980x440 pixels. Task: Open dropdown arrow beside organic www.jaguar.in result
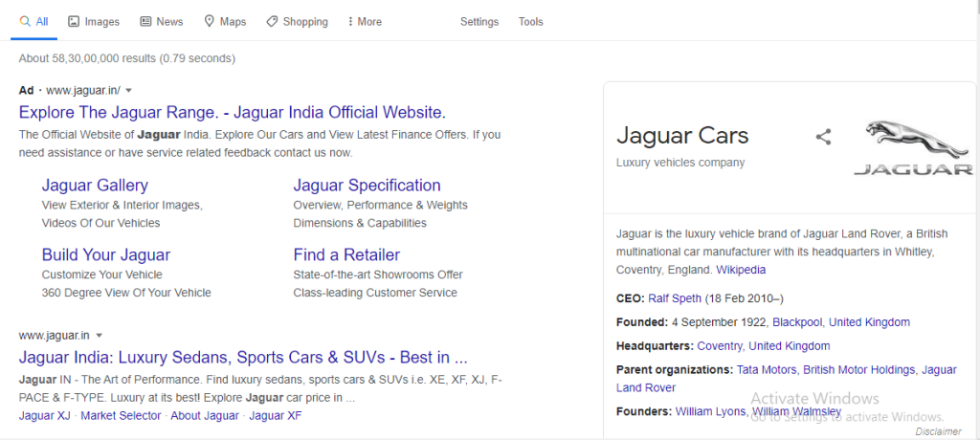[99, 336]
